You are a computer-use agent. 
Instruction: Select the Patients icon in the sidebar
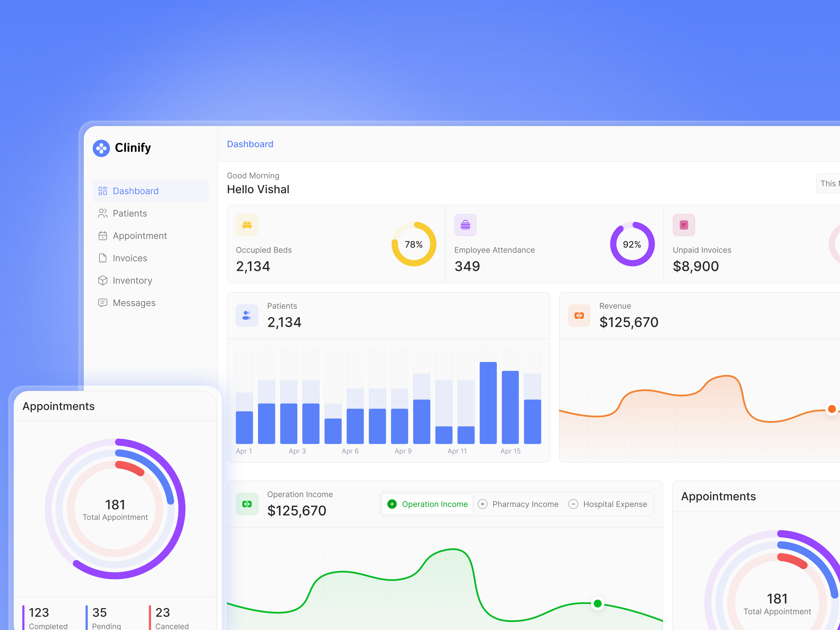tap(103, 213)
